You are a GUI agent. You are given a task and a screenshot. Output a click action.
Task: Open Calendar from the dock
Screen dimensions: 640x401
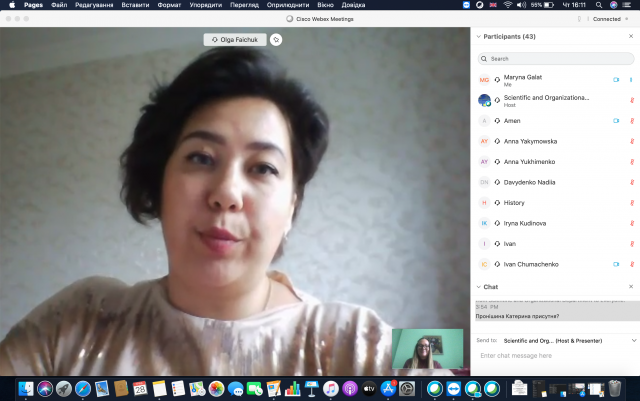click(140, 389)
